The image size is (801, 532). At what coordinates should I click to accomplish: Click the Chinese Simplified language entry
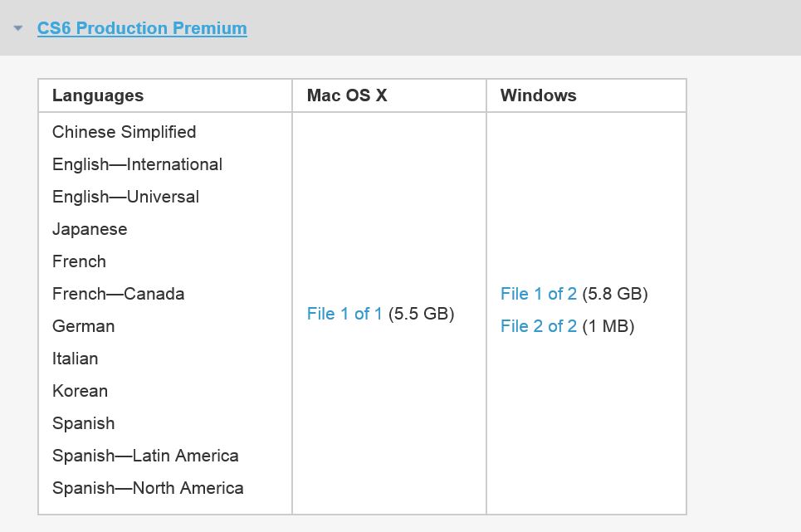point(124,132)
